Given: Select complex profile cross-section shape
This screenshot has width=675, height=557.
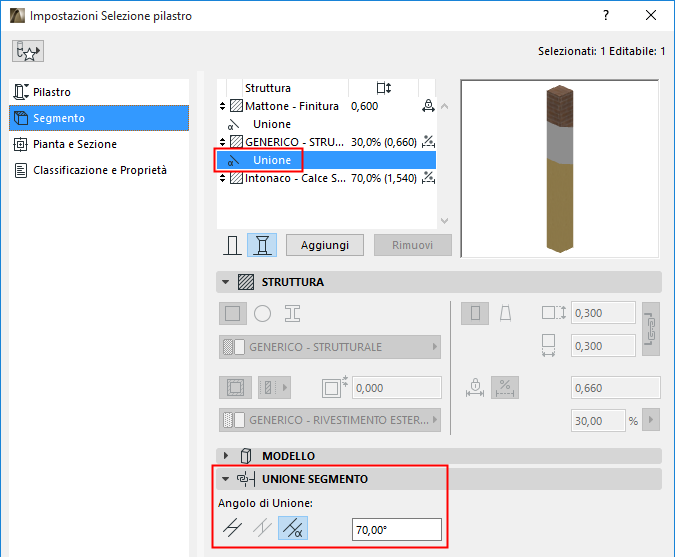Looking at the screenshot, I should click(292, 313).
